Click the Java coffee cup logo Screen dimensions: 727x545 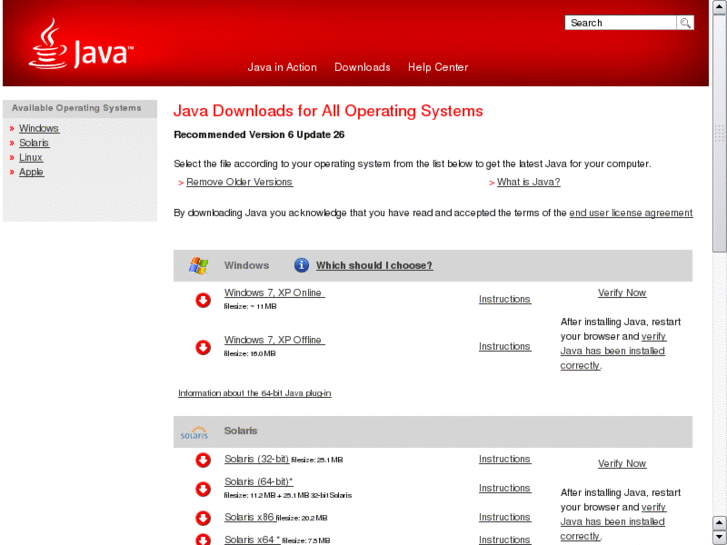click(x=81, y=44)
